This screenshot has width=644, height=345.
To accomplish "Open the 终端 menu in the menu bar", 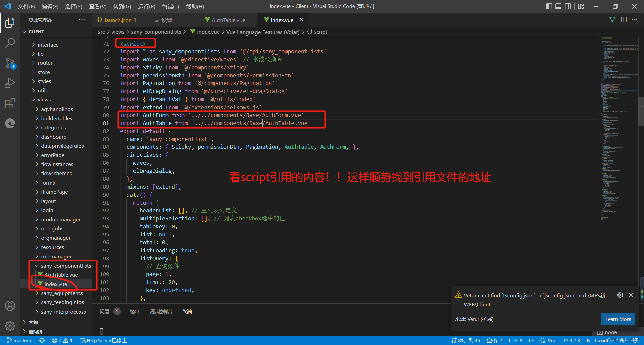I will [170, 6].
